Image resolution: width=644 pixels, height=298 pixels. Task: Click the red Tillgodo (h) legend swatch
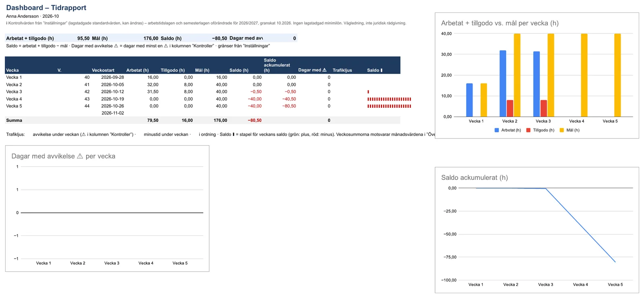click(x=528, y=130)
